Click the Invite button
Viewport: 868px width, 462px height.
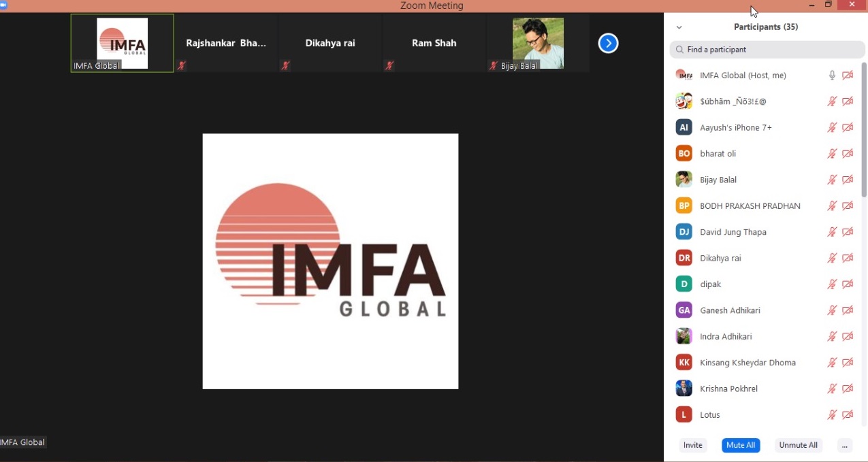click(x=693, y=446)
